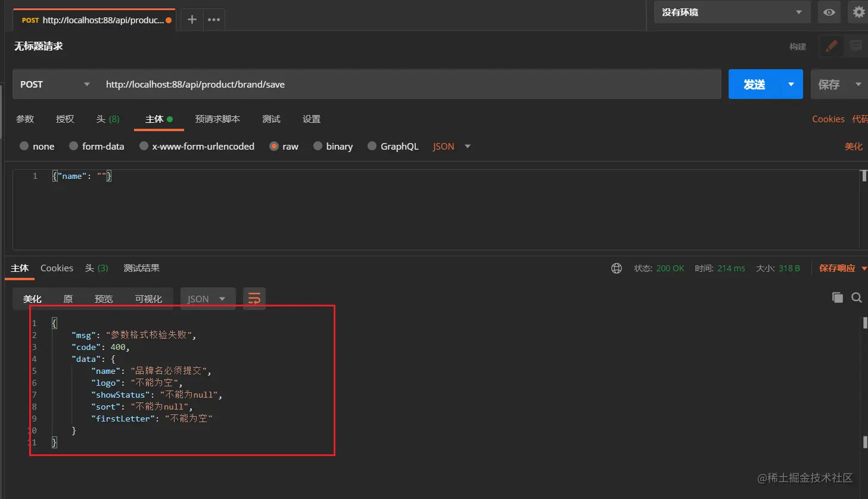
Task: Click the network globe icon by status
Action: pyautogui.click(x=617, y=268)
